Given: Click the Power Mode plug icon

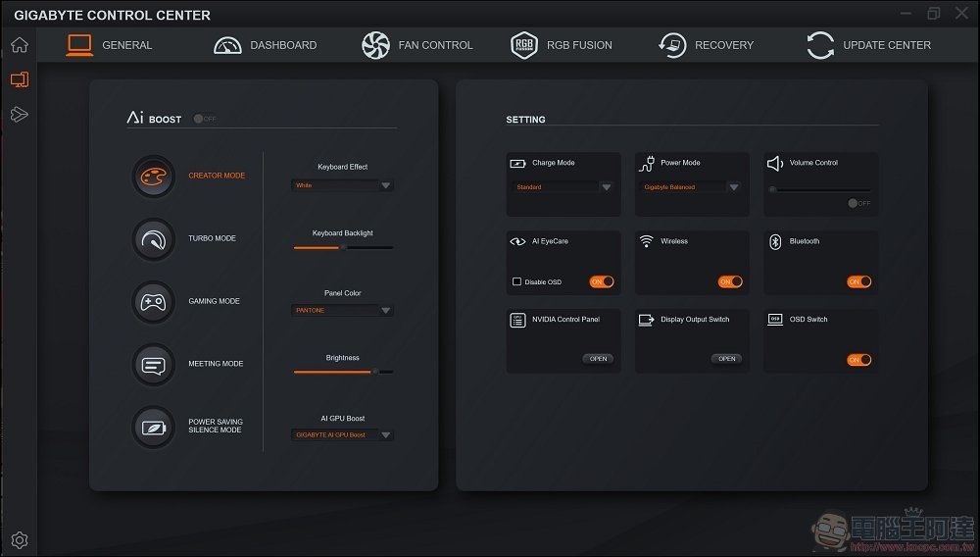Looking at the screenshot, I should 646,164.
